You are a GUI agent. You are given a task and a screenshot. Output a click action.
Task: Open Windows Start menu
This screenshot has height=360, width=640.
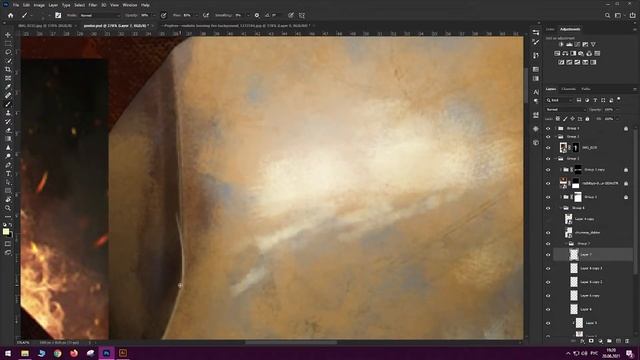8,353
